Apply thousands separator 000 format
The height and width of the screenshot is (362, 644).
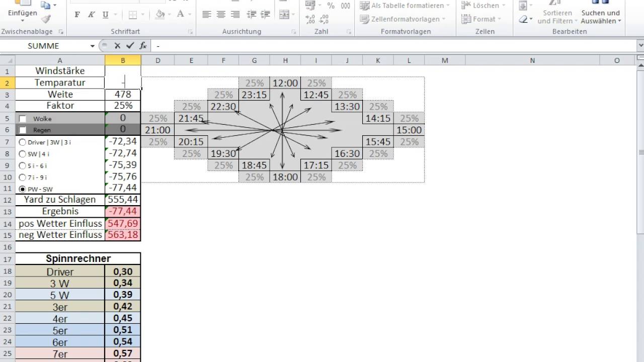point(345,6)
